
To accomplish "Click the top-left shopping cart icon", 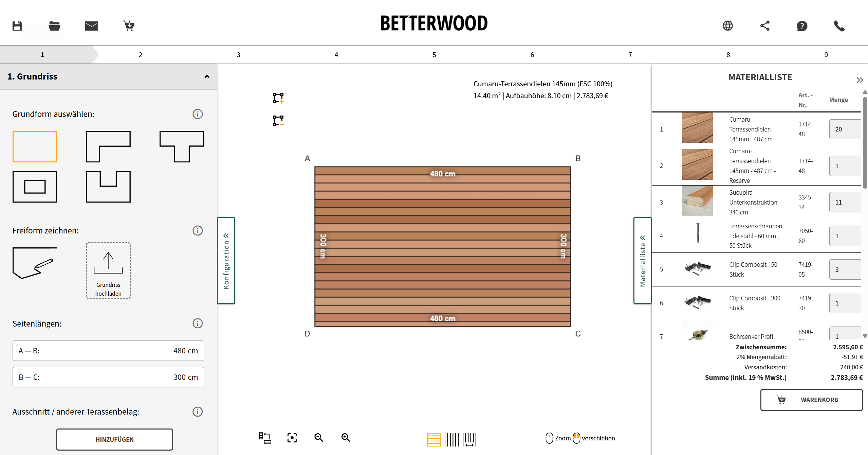I will pos(129,26).
